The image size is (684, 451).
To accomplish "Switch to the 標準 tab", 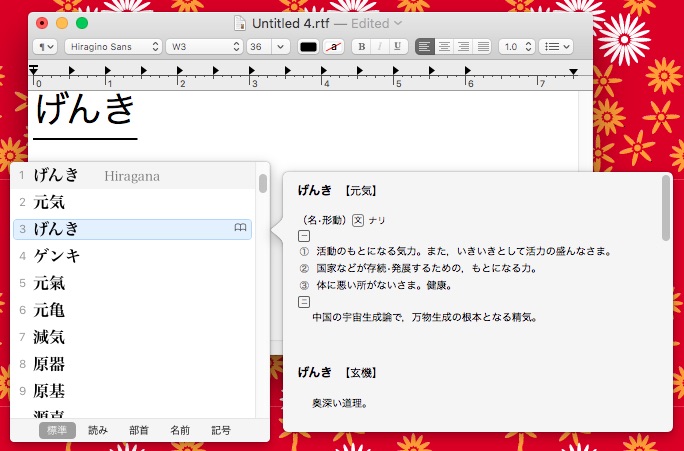I will coord(57,430).
